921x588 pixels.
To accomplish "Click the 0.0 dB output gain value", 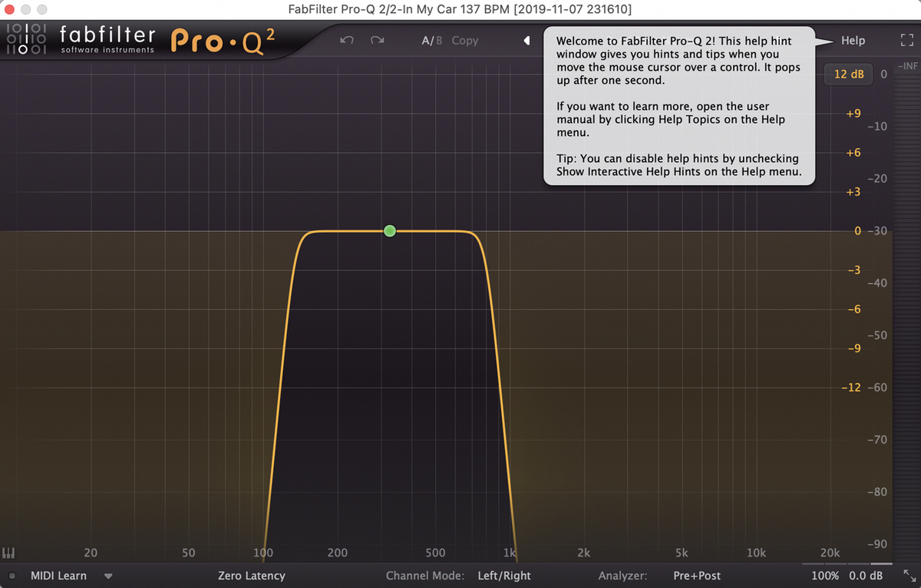I will point(865,576).
